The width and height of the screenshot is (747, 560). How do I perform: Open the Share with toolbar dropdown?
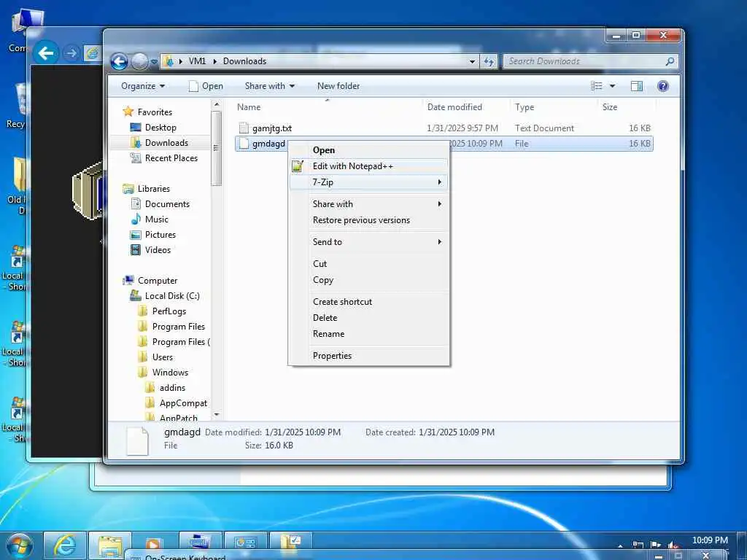270,86
